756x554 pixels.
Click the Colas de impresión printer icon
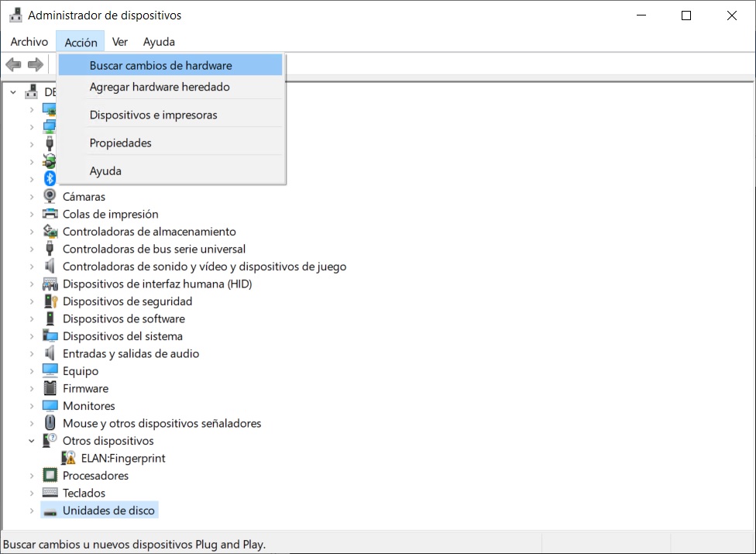pos(50,214)
